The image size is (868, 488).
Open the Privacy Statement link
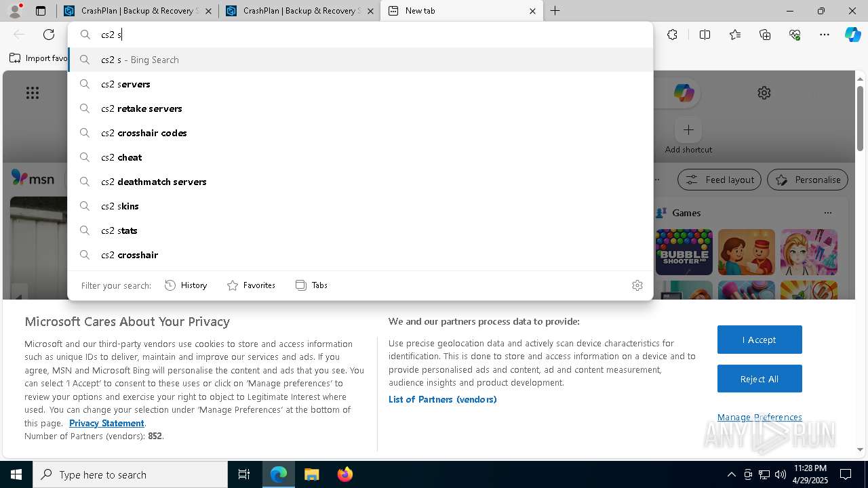coord(106,423)
